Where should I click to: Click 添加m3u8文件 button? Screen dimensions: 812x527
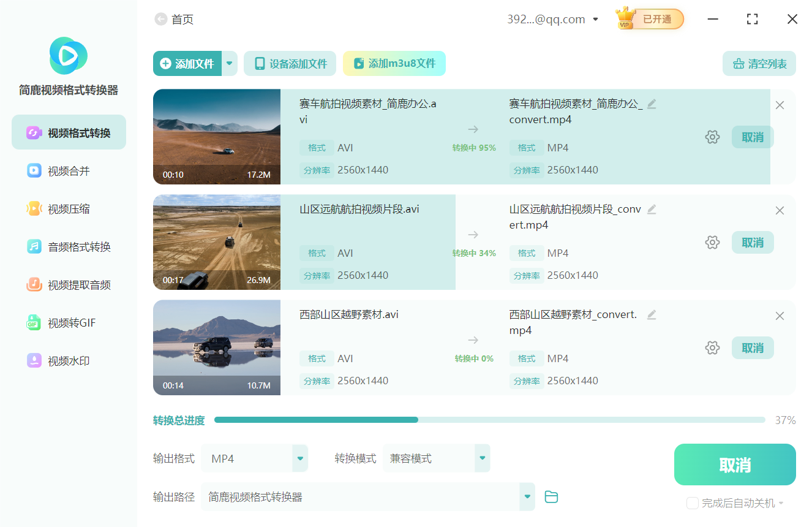(x=394, y=63)
